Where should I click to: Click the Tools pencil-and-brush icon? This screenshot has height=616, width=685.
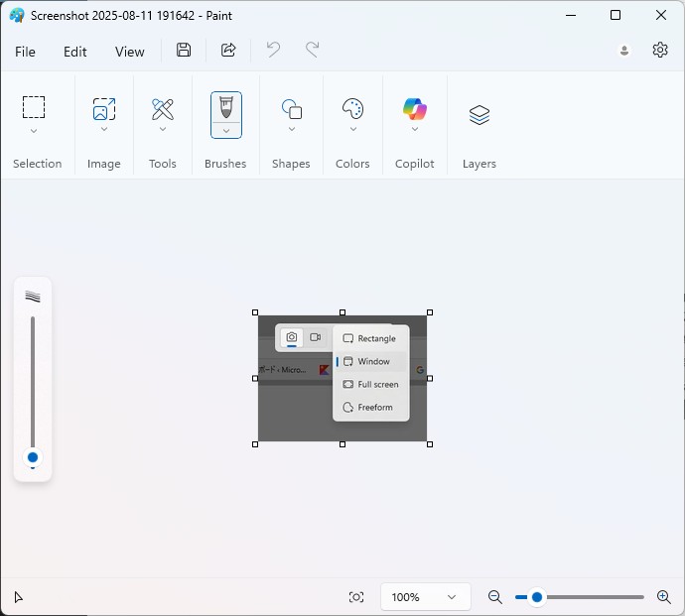(x=163, y=109)
